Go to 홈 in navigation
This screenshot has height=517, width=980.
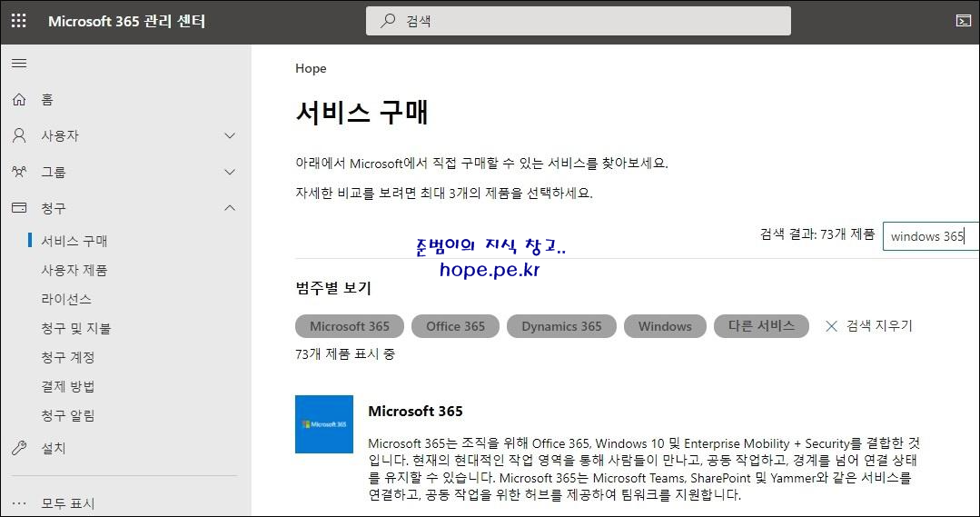click(x=47, y=99)
